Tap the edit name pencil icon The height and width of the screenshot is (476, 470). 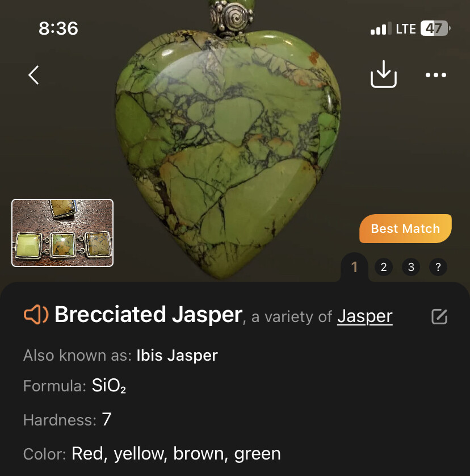(439, 316)
